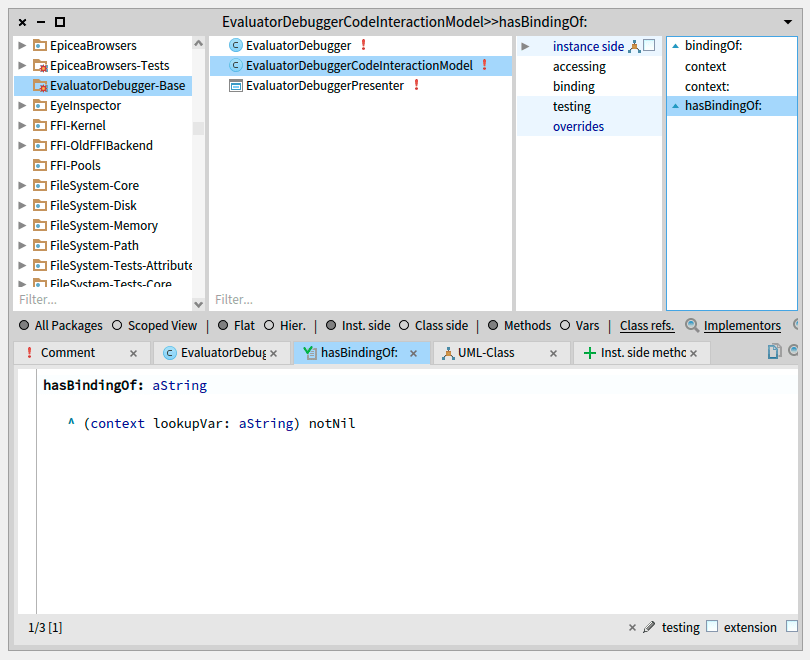Open the window menu arrow in the title bar
The image size is (810, 660).
pos(787,21)
